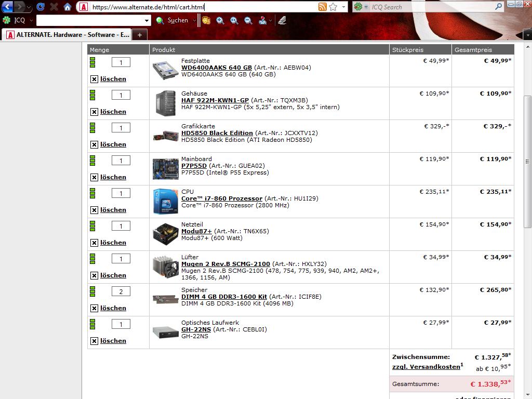Click the Mugen 2 cooler thumbnail

coord(165,267)
